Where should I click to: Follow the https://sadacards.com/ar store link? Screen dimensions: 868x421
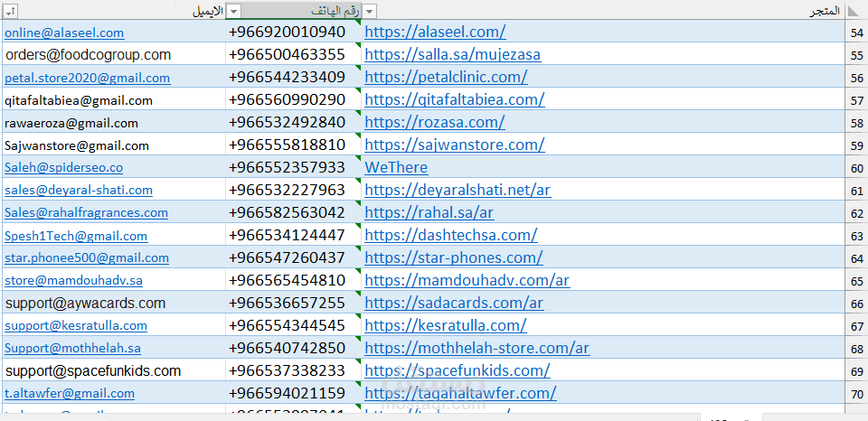point(454,304)
